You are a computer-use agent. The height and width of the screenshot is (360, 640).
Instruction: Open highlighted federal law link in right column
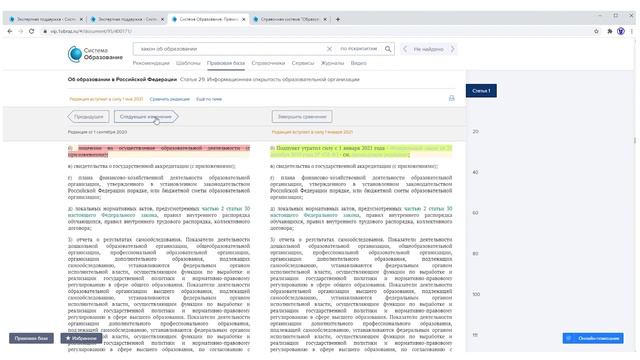click(x=419, y=148)
